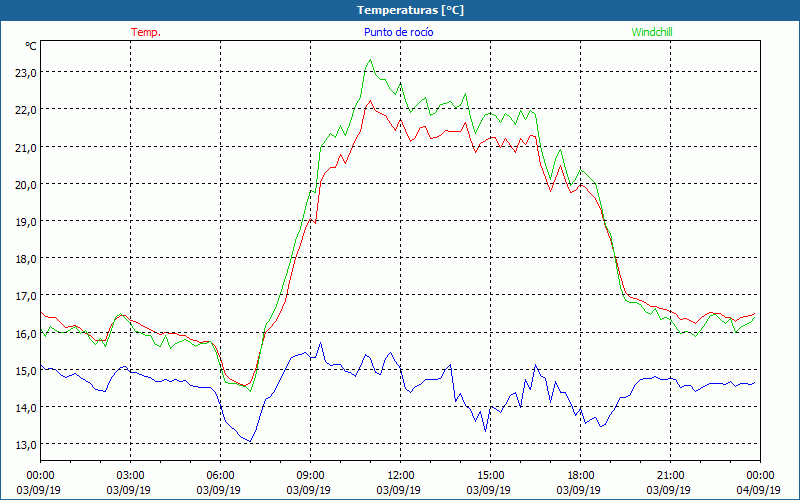800x500 pixels.
Task: Click the 'Temperaturas [°C]' chart title
Action: [410, 10]
